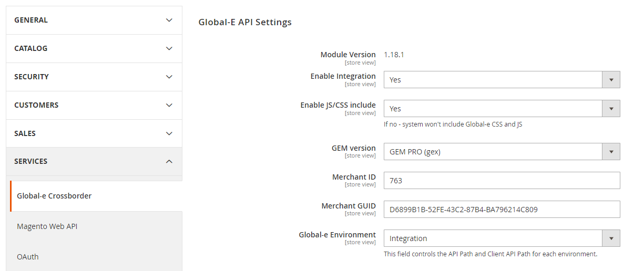Click the Global-E API Settings heading

(245, 22)
